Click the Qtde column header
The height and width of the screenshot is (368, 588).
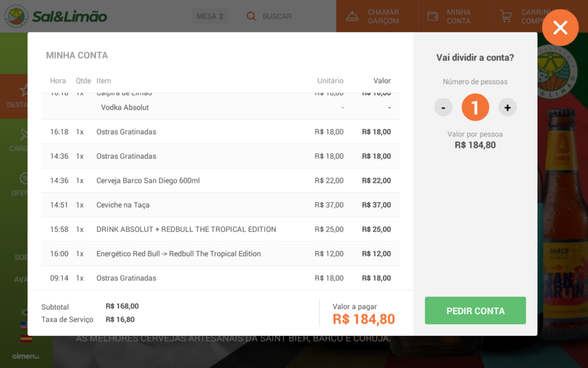click(x=83, y=80)
